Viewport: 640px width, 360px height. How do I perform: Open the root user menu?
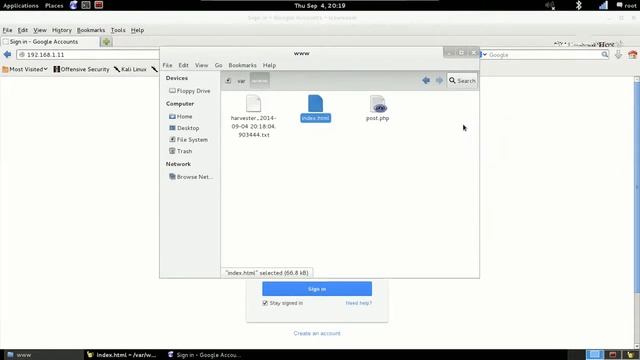pyautogui.click(x=627, y=6)
